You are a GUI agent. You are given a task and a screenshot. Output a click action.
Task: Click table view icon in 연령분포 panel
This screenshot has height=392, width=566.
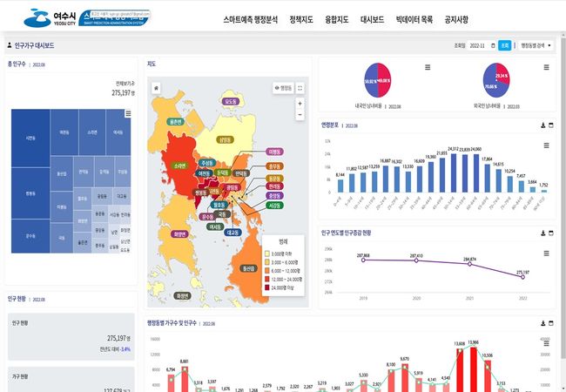[x=550, y=125]
